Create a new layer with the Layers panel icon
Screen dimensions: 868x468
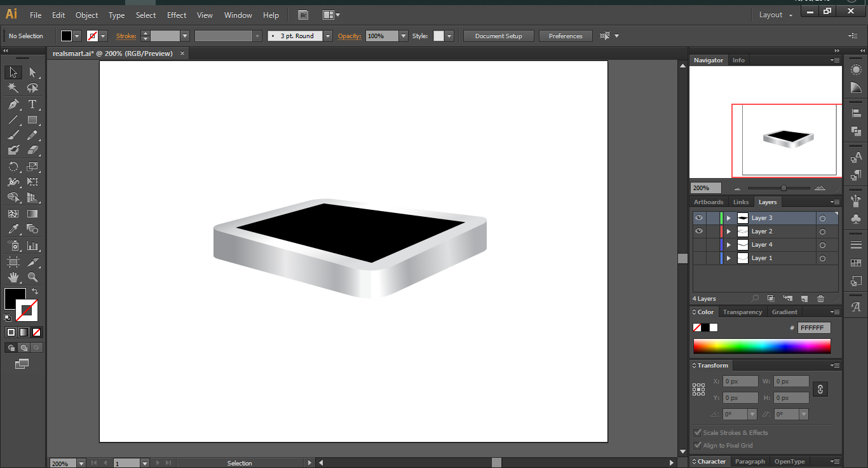tap(804, 299)
